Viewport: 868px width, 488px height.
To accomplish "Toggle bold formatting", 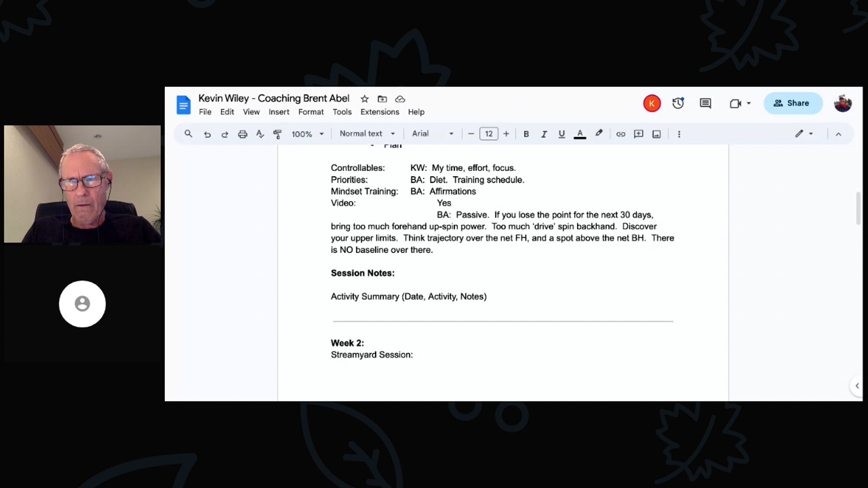I will point(526,134).
